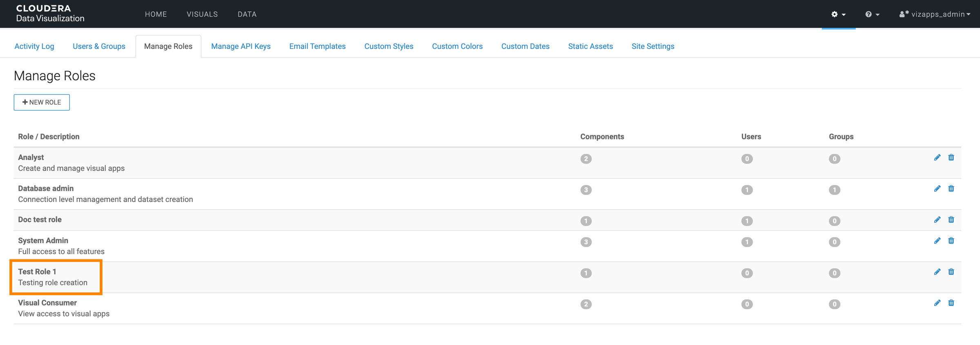Navigate to VISUALS in top menu

click(x=202, y=14)
